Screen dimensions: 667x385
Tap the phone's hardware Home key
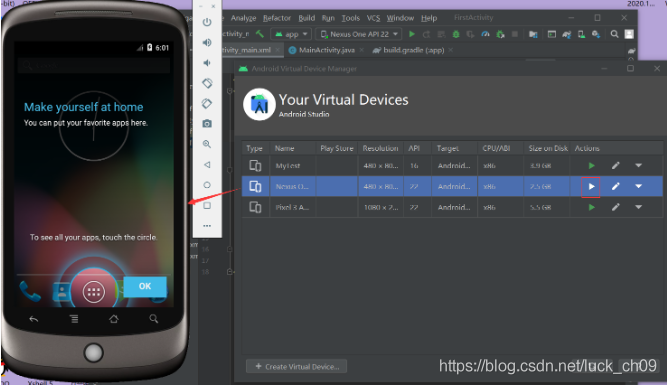pyautogui.click(x=114, y=319)
